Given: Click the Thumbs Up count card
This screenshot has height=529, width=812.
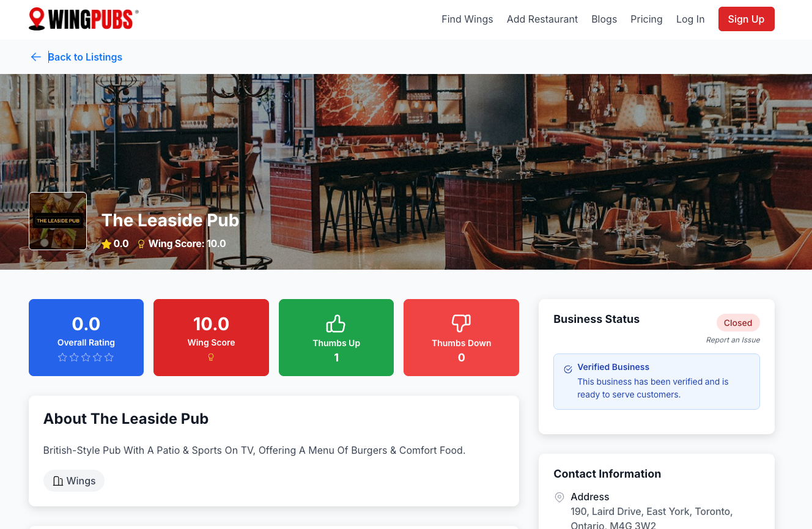Looking at the screenshot, I should [336, 338].
